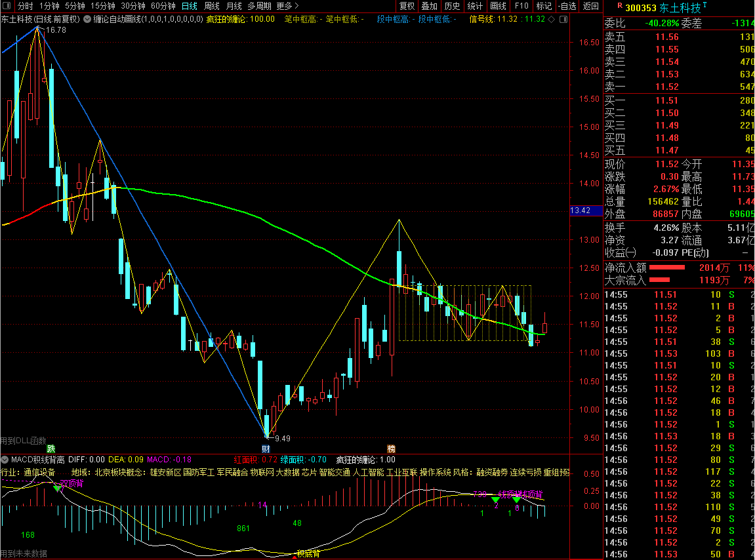
Task: Expand the 更多 periods menu
Action: pos(287,6)
